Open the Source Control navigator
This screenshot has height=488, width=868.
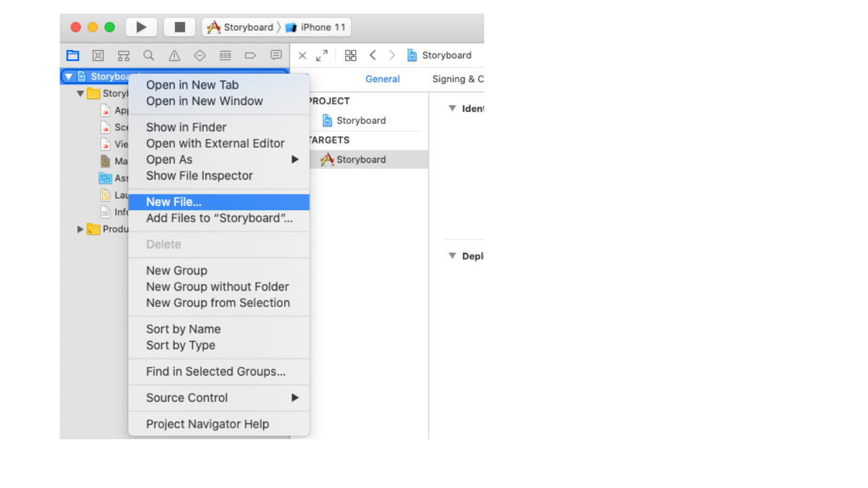coord(98,56)
